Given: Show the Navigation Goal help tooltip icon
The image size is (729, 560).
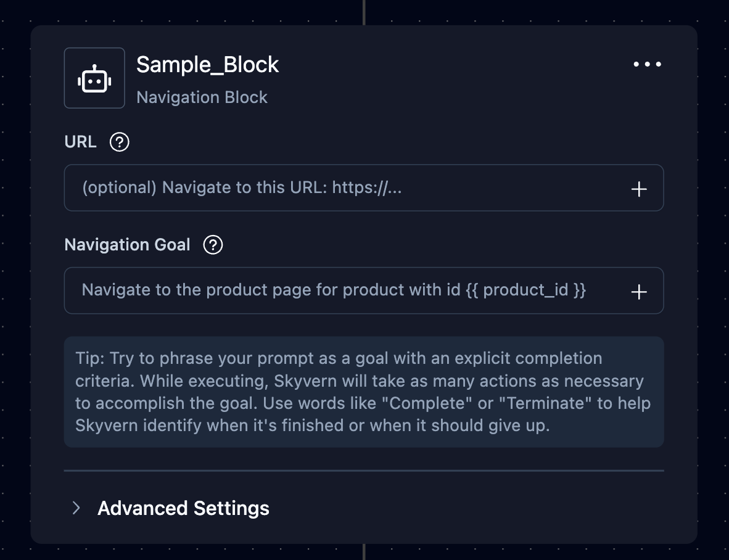Looking at the screenshot, I should (213, 245).
